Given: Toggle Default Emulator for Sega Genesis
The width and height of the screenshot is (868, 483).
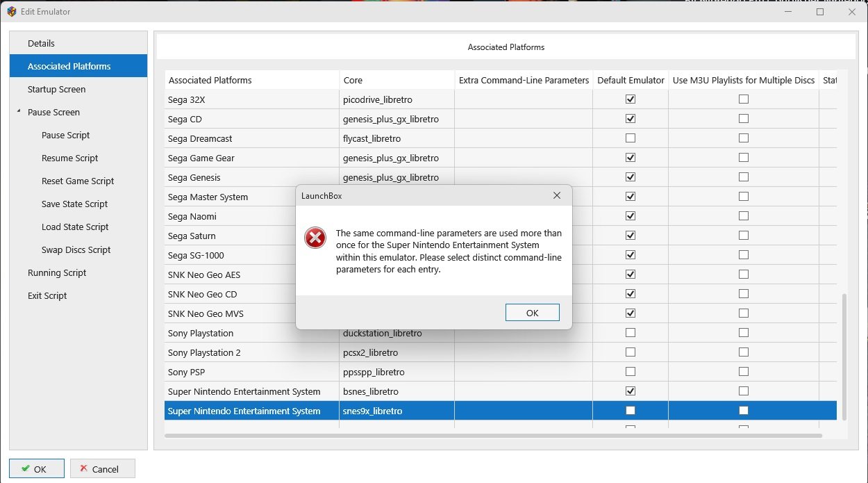Looking at the screenshot, I should pos(631,177).
